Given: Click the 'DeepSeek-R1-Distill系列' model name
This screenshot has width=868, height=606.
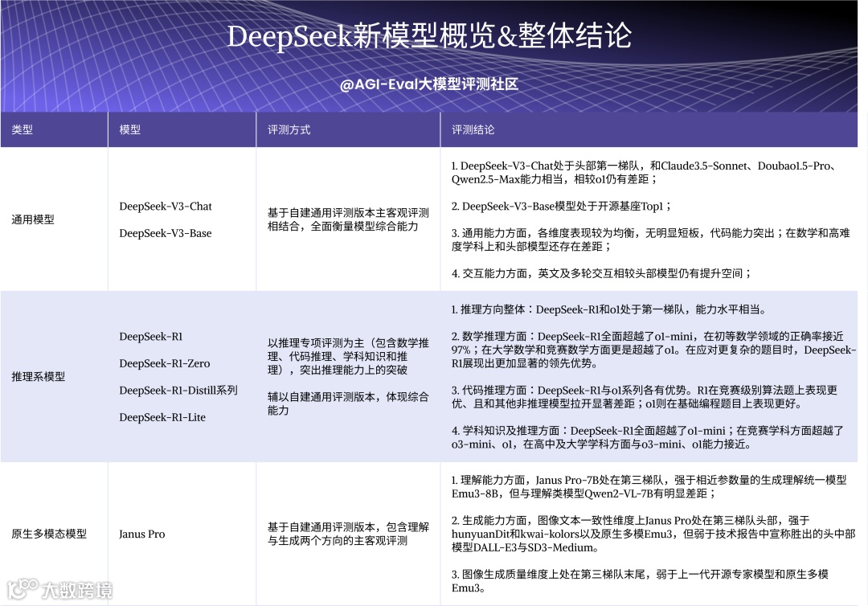Looking at the screenshot, I should (x=178, y=391).
